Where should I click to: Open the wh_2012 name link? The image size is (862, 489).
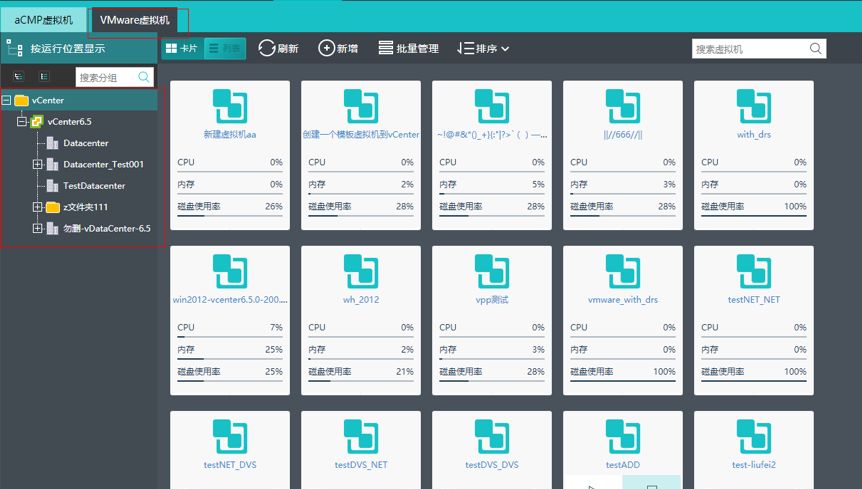(361, 299)
